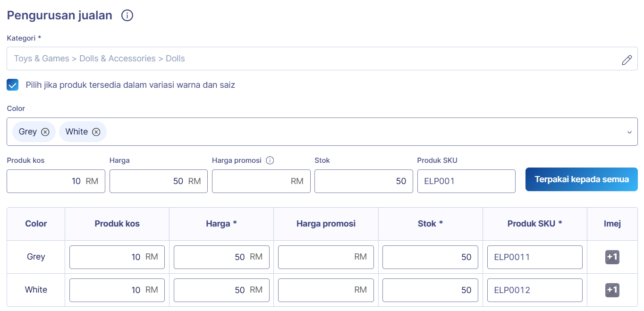Screen dimensions: 644x311
Task: Uncheck the color and size variation checkbox
Action: coord(13,85)
